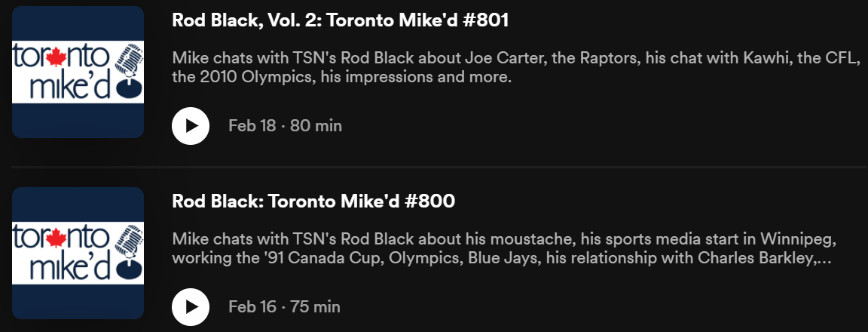Select the description mentioning Joe Carter and Raptors
This screenshot has height=332, width=868.
tap(515, 68)
